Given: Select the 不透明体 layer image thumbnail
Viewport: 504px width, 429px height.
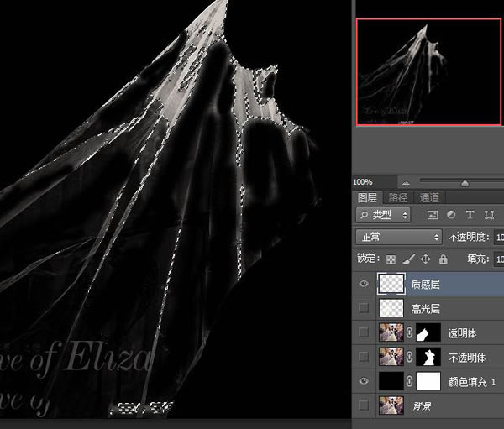Looking at the screenshot, I should 391,356.
